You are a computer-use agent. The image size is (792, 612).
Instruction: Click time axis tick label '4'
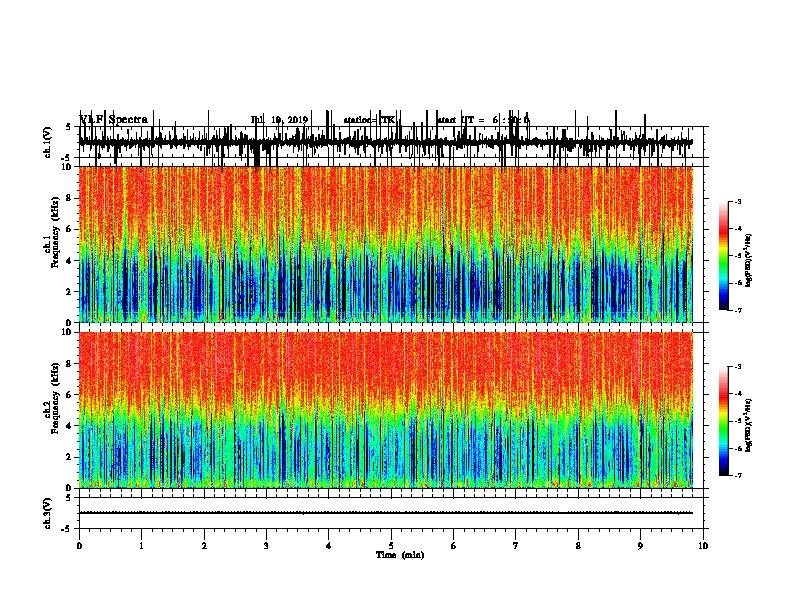[328, 546]
